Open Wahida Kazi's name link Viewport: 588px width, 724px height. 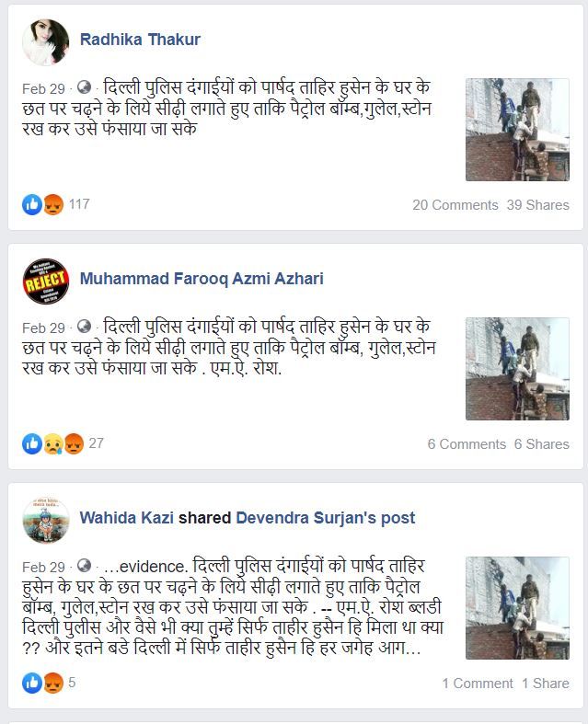[x=127, y=518]
